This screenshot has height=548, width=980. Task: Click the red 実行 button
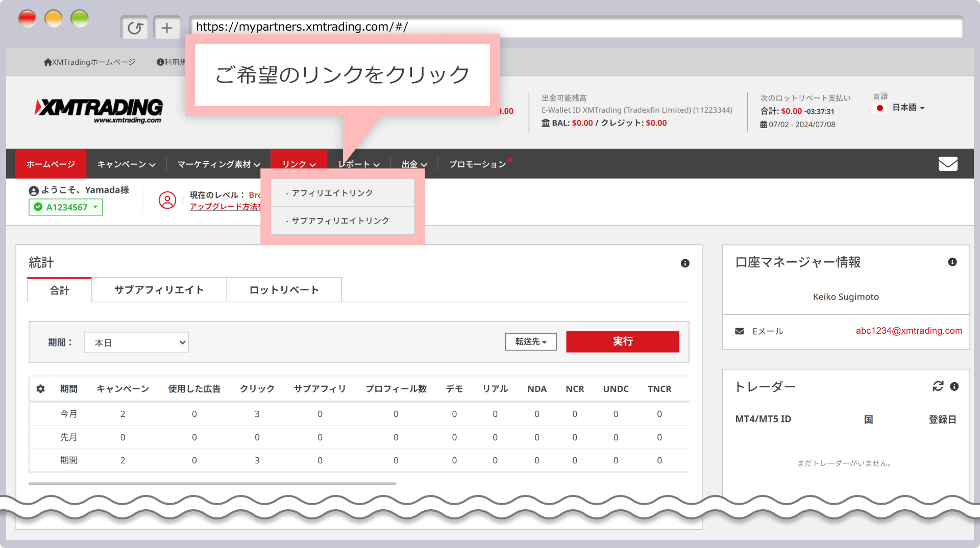point(623,341)
